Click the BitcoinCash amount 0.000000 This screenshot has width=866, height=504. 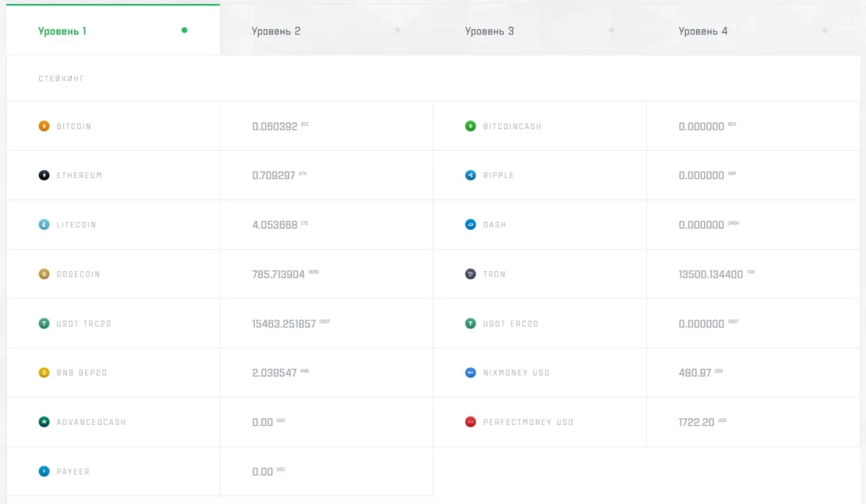click(x=702, y=127)
